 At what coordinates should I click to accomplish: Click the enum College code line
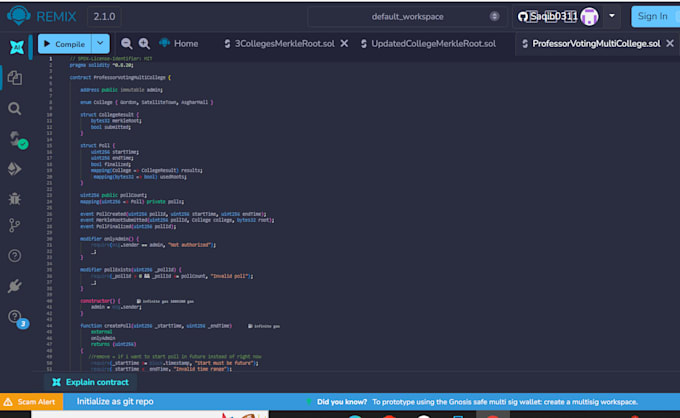pyautogui.click(x=147, y=102)
